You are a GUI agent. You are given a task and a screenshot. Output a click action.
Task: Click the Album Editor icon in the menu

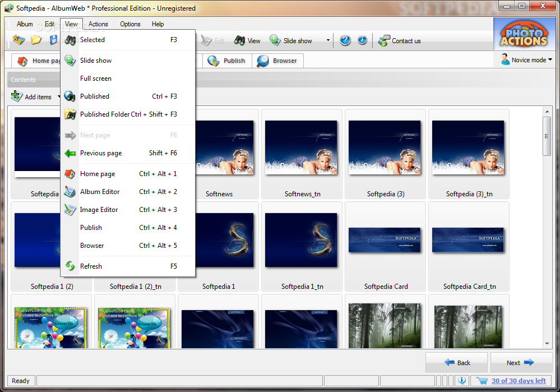point(70,192)
